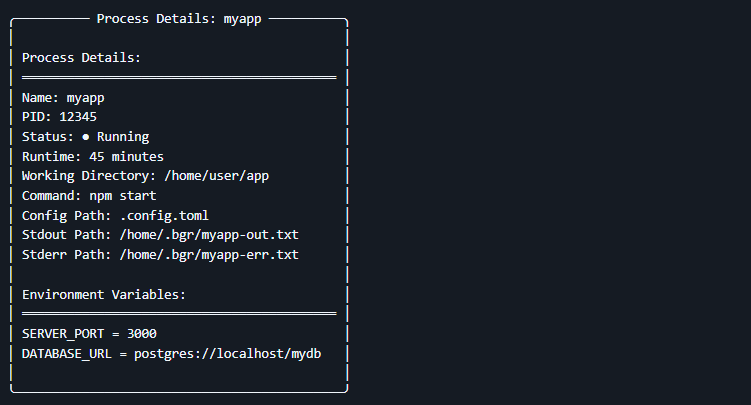
Task: Select the DATABASE_URL variable name
Action: pyautogui.click(x=67, y=354)
